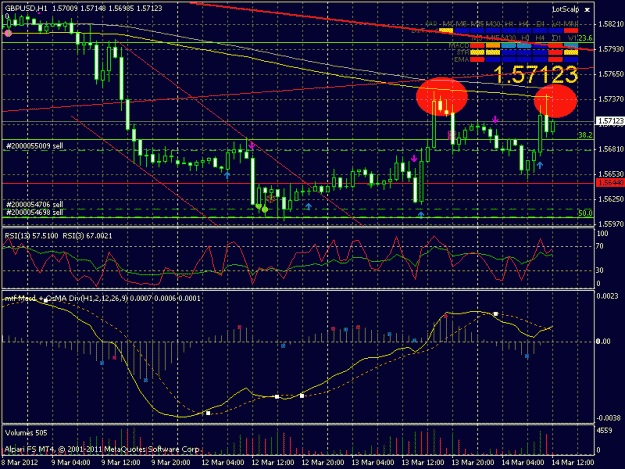Click the blue up arrow on the 50.0 line
Viewport: 625px width, 469px height.
421,215
